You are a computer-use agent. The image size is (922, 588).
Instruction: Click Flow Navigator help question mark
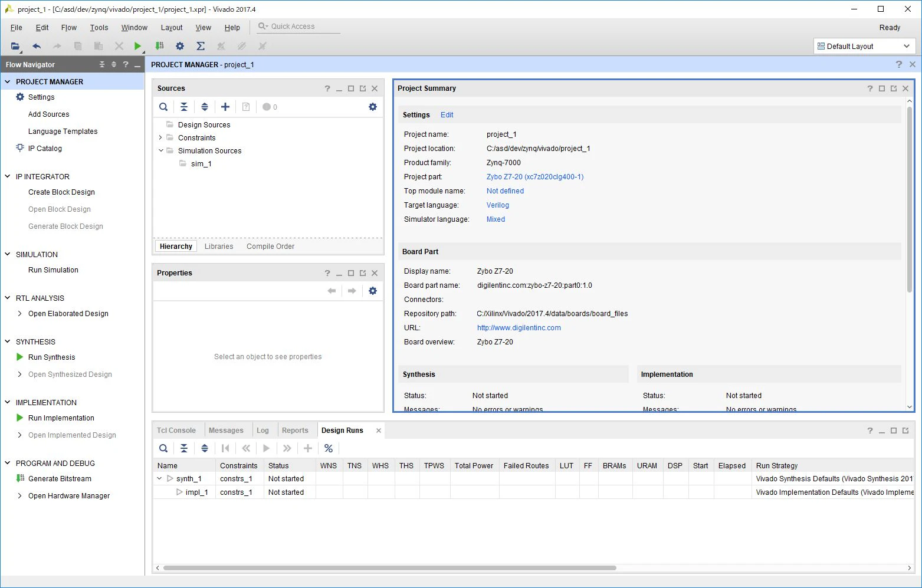[126, 64]
